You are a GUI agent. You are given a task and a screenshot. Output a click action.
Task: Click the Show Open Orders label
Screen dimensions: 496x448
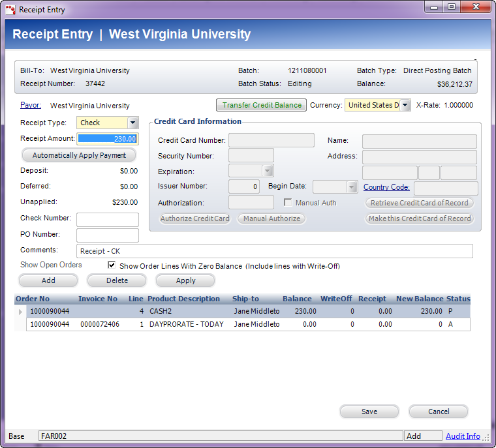click(x=51, y=265)
